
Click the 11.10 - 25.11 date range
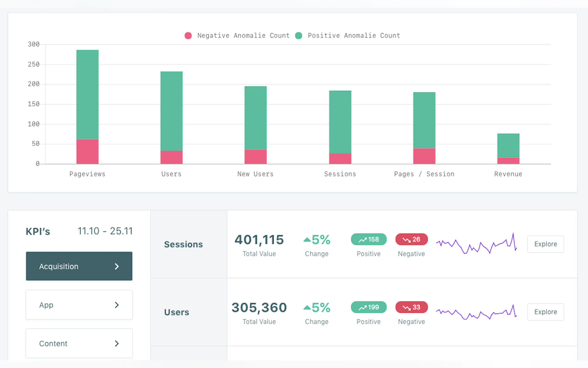point(105,231)
